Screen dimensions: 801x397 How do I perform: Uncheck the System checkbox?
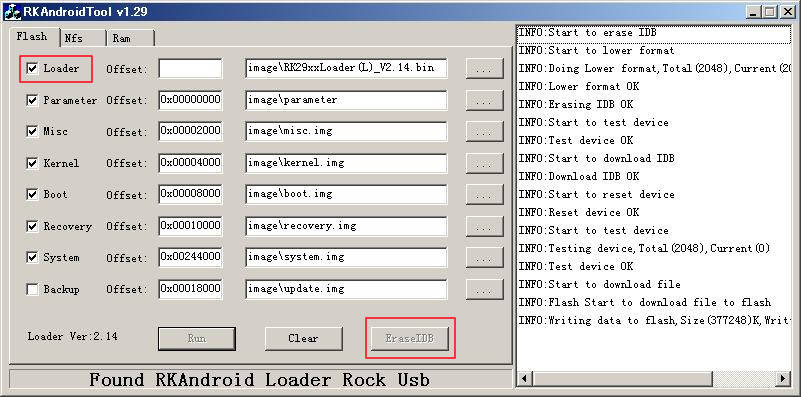(x=33, y=258)
